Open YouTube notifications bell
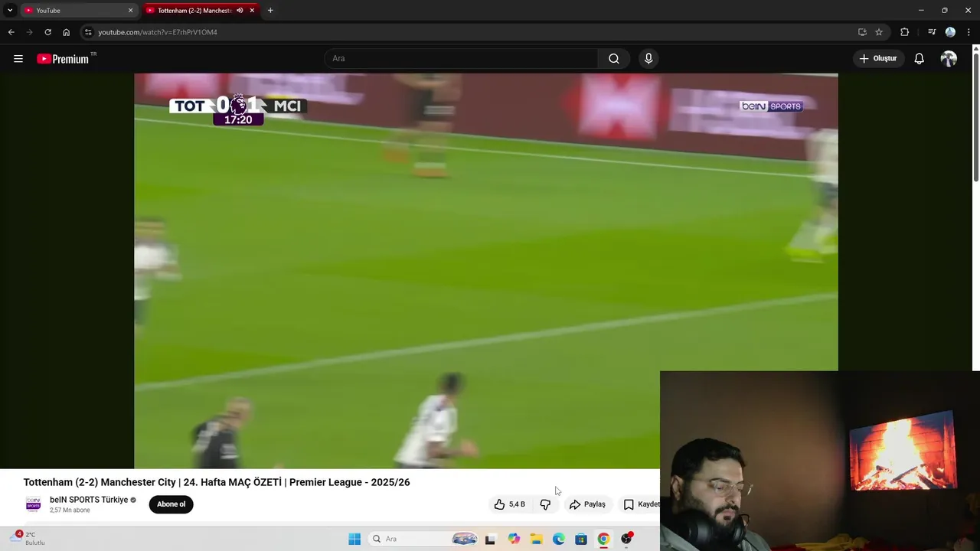 920,58
